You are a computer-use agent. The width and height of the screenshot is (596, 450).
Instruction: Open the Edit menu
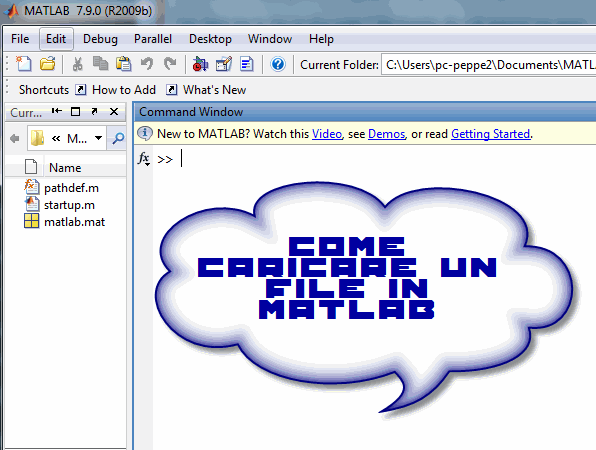(56, 39)
